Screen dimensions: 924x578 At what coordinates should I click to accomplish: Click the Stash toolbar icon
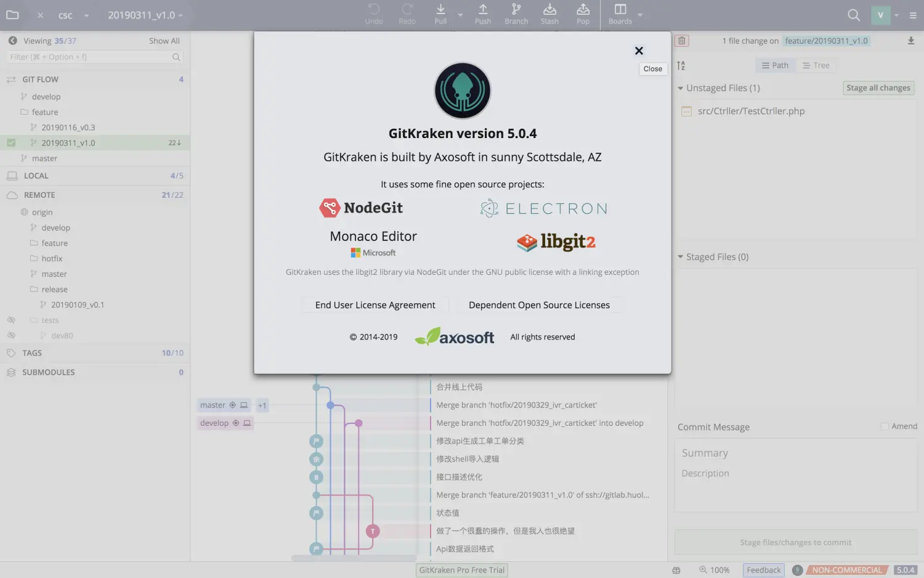coord(549,14)
